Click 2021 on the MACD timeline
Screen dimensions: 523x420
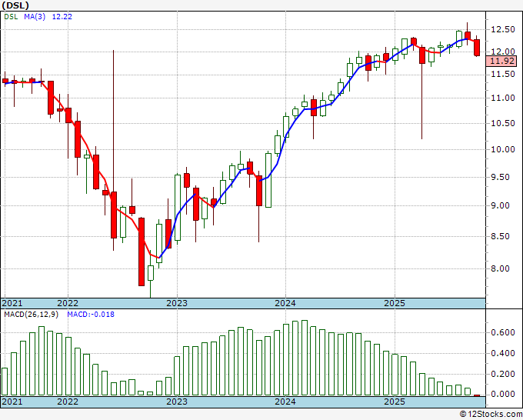pos(12,402)
